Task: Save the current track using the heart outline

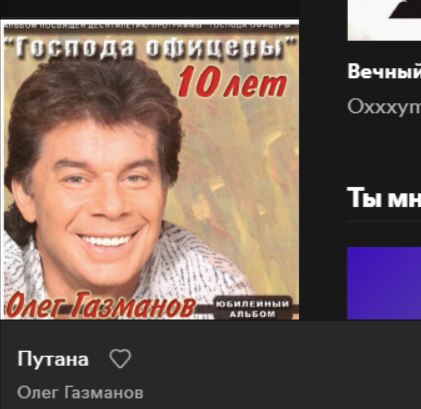Action: coord(120,359)
